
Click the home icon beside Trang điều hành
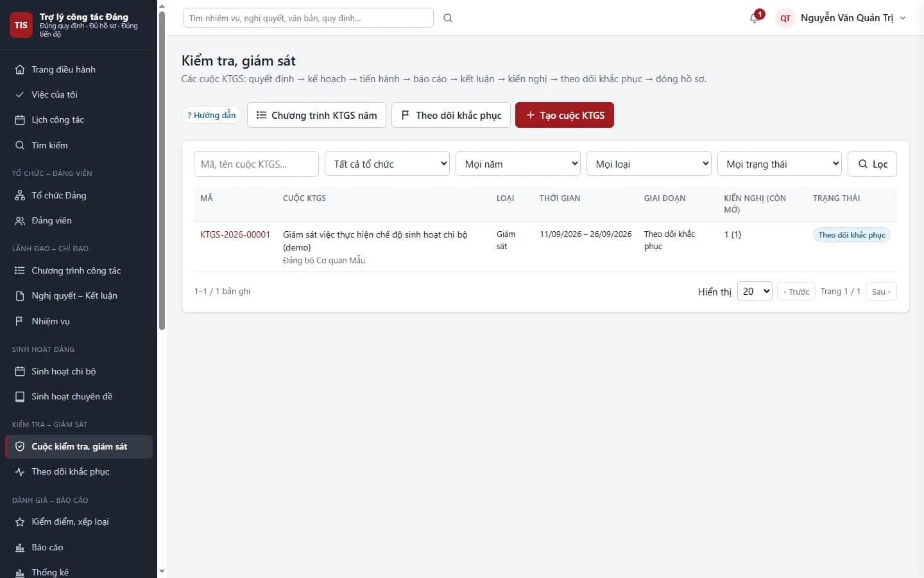(20, 69)
